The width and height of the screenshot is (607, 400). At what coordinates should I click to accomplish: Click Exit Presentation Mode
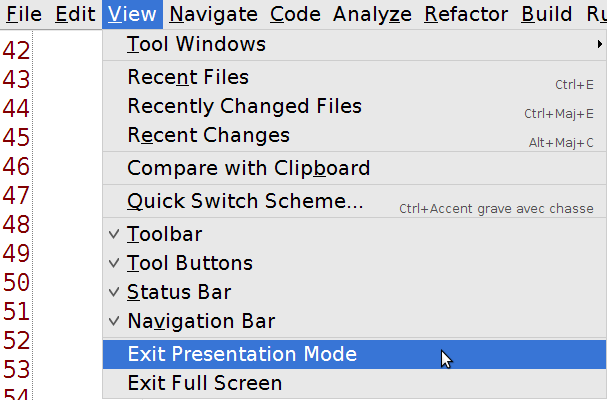(x=242, y=354)
